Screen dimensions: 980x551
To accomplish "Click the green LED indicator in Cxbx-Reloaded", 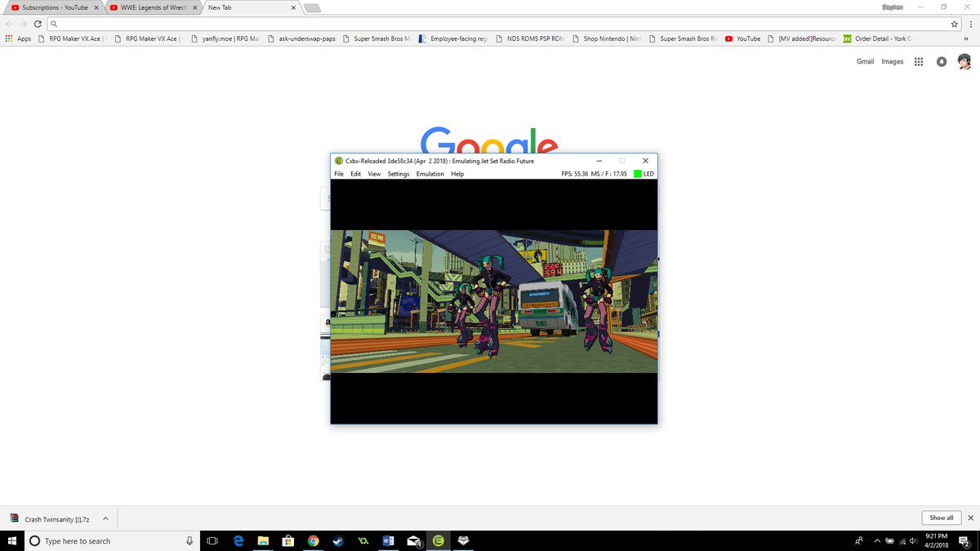I will [637, 174].
